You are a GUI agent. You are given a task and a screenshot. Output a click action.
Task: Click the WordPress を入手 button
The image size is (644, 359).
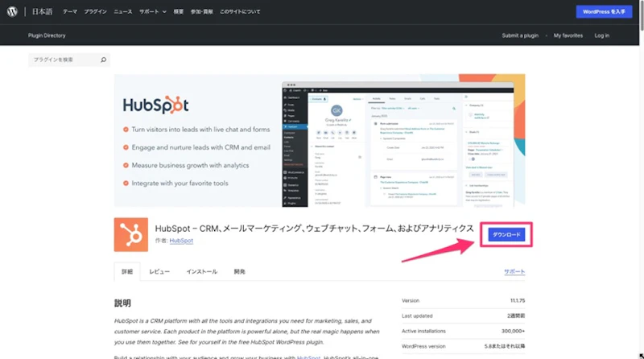point(604,11)
